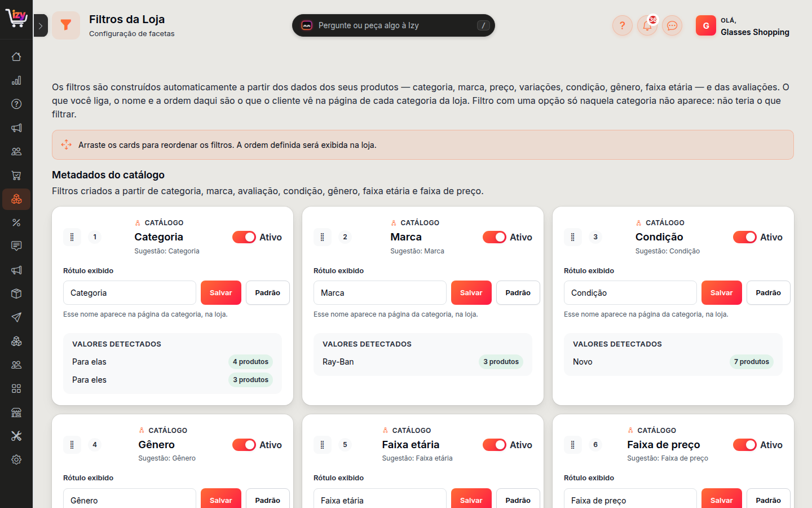Screen dimensions: 812x508
Task: Expand the sidebar with the chevron
Action: click(41, 25)
